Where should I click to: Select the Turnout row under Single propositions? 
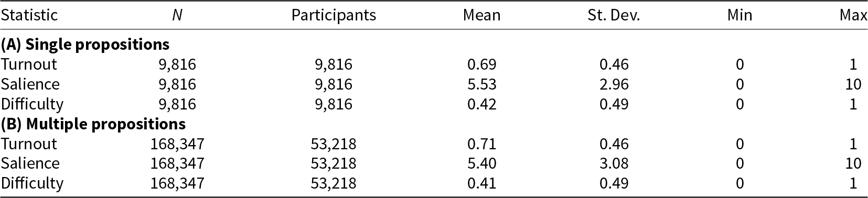tap(434, 64)
